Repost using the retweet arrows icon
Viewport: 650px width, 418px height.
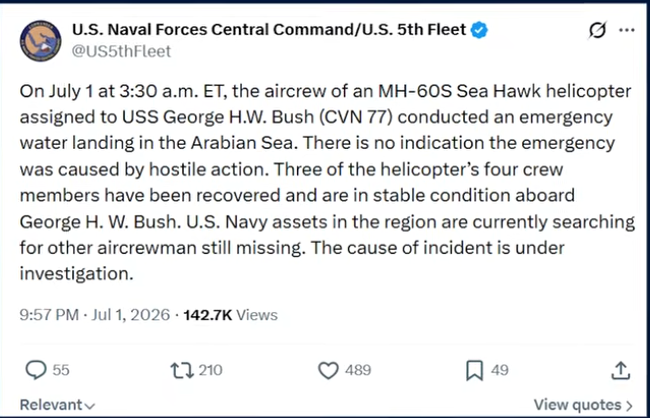coord(182,370)
